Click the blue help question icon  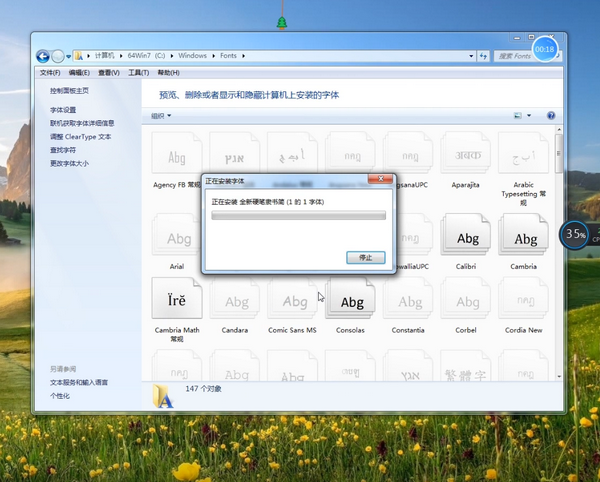(x=551, y=116)
